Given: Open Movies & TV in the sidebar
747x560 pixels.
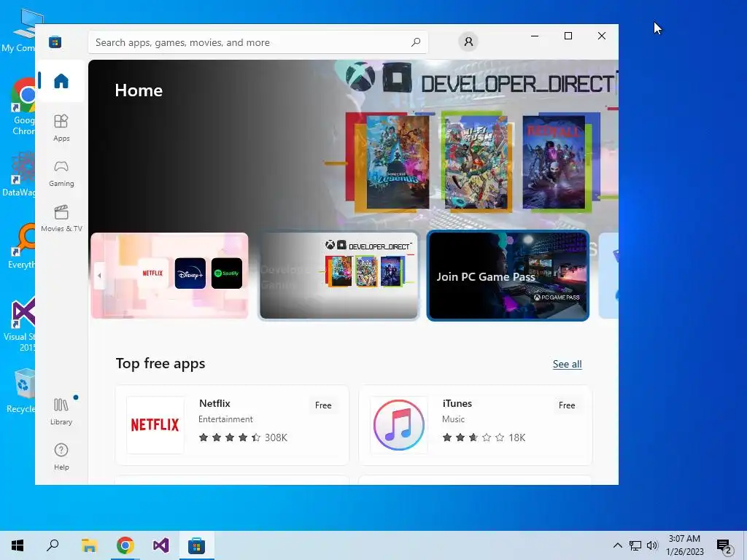Looking at the screenshot, I should (x=61, y=218).
